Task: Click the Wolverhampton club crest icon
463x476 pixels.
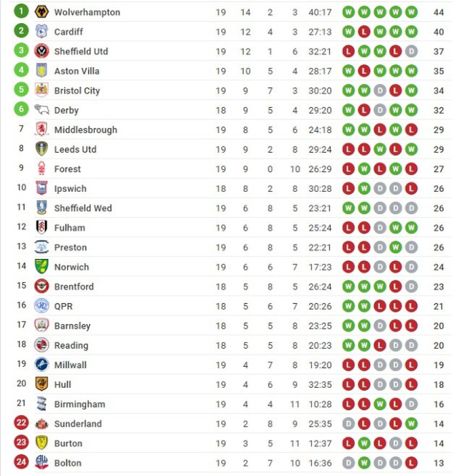Action: tap(41, 12)
